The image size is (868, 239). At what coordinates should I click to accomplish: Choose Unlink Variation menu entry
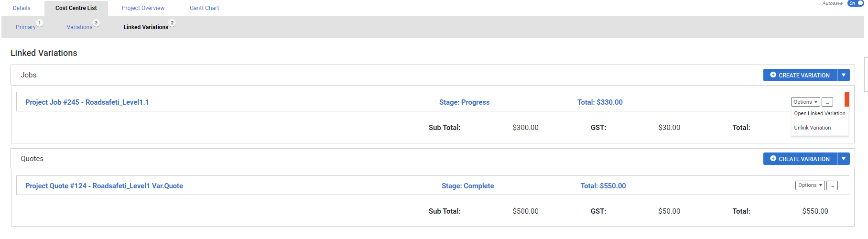pos(813,128)
